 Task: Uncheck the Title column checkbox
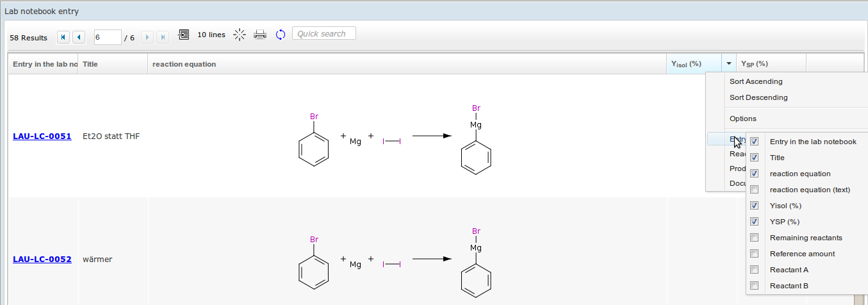tap(755, 158)
